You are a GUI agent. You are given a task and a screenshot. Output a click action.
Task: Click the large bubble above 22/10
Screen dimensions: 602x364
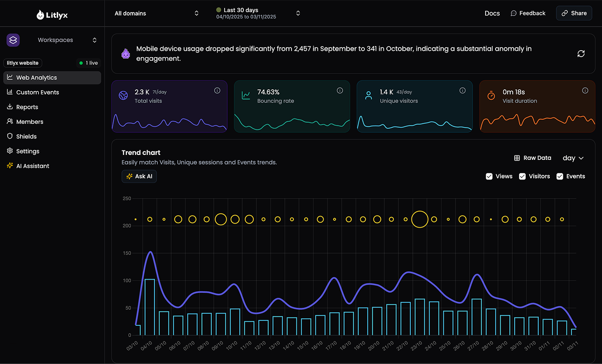tap(420, 219)
